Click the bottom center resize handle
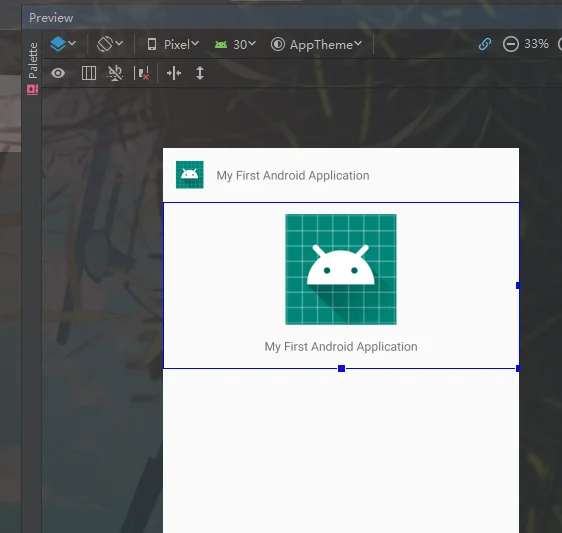Image resolution: width=562 pixels, height=533 pixels. click(x=342, y=368)
